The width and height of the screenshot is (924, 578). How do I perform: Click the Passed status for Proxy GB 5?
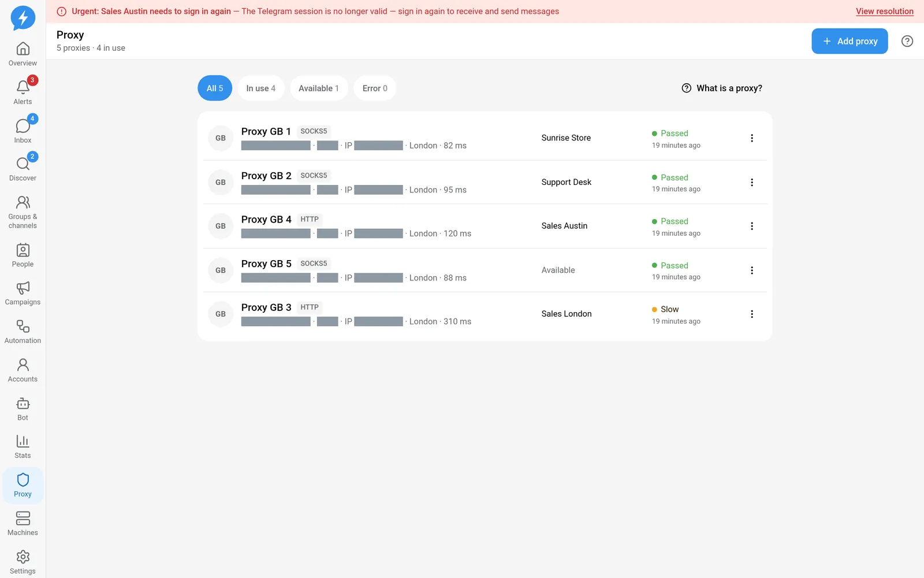tap(670, 265)
